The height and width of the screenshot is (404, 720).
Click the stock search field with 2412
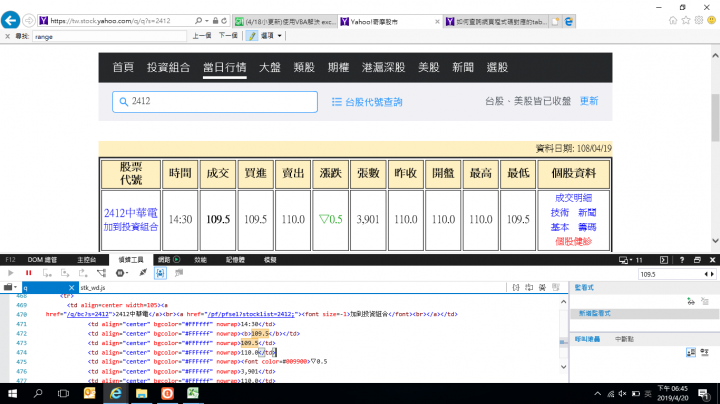click(x=215, y=101)
